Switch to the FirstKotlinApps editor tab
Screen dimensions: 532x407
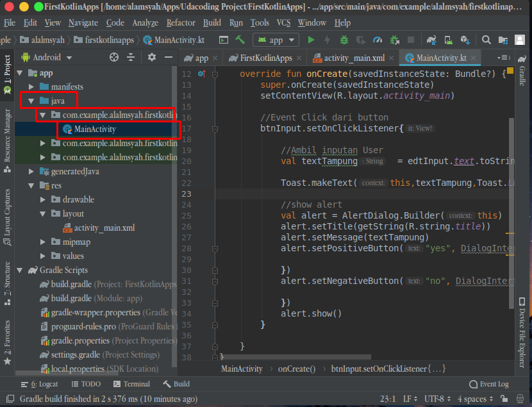[x=266, y=58]
